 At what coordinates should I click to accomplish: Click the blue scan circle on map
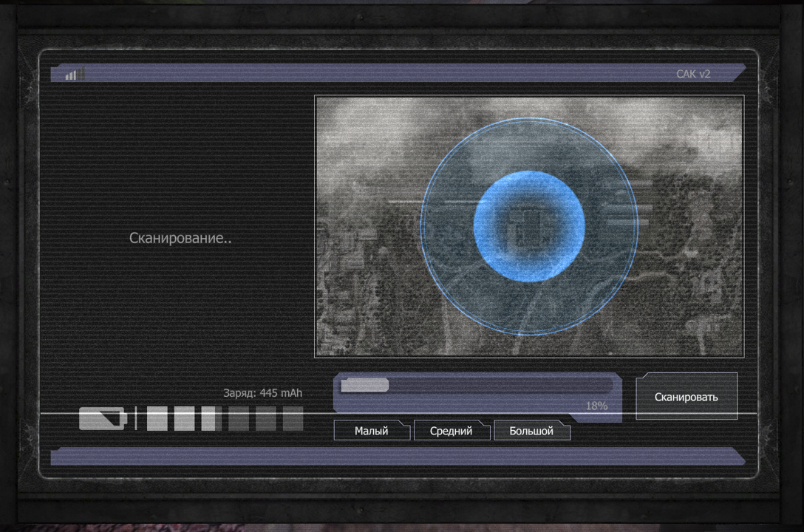pyautogui.click(x=529, y=226)
